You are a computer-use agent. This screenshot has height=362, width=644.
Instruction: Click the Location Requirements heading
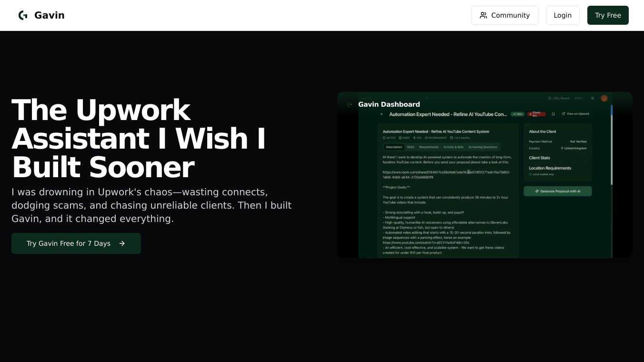click(550, 168)
